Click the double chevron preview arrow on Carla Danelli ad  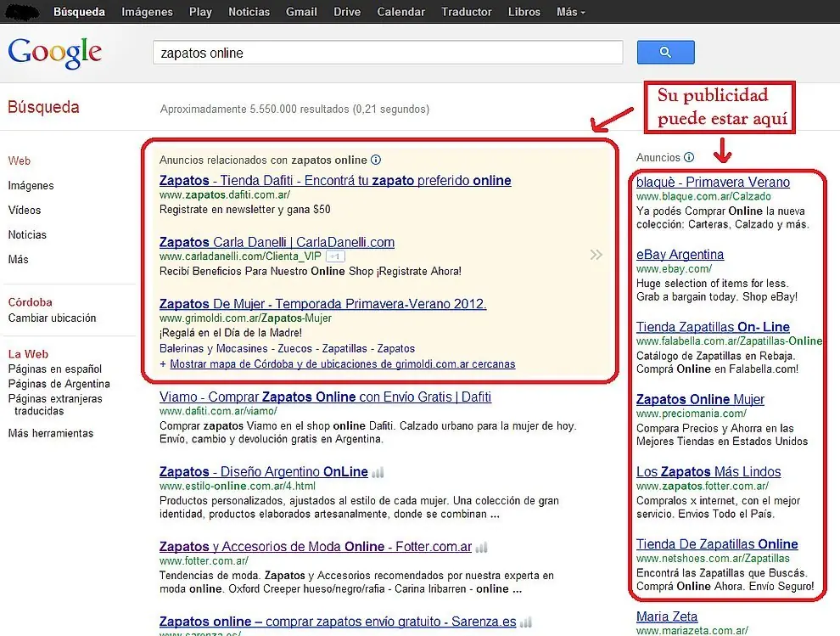coord(596,255)
